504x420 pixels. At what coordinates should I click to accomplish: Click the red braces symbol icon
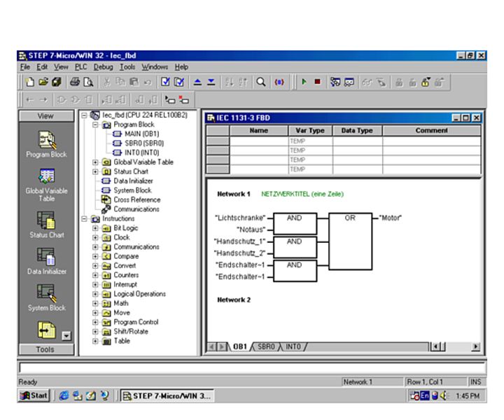click(279, 82)
